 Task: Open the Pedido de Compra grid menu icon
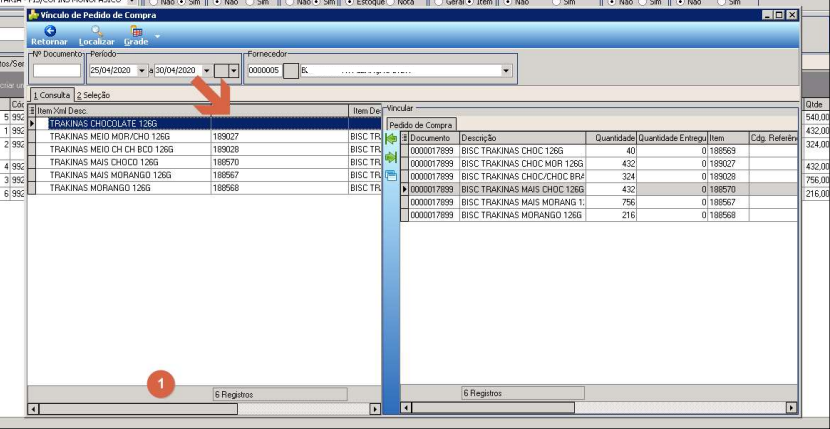pyautogui.click(x=405, y=138)
